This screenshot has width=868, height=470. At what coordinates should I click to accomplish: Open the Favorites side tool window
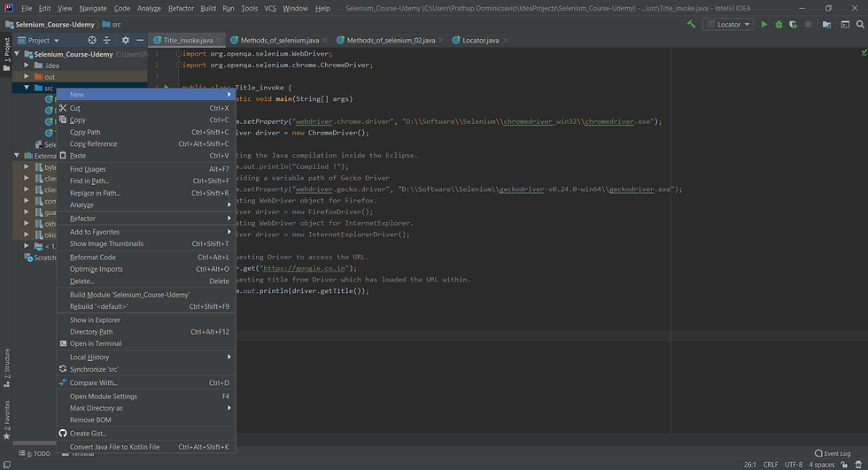[7, 420]
